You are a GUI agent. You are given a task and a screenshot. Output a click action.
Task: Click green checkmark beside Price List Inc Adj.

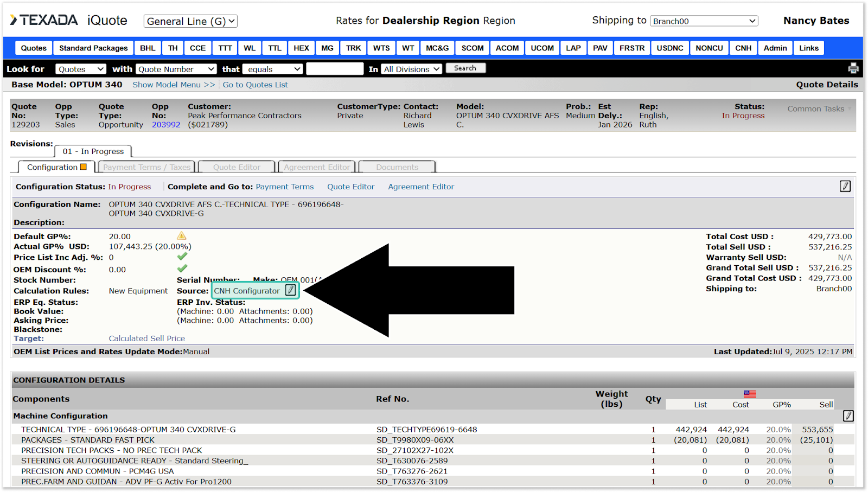[x=182, y=256]
